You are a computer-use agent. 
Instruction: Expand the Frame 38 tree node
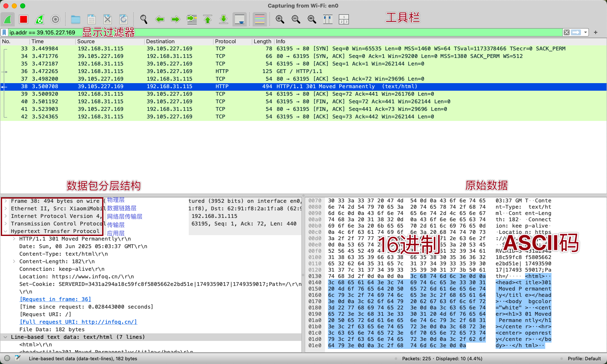point(5,201)
